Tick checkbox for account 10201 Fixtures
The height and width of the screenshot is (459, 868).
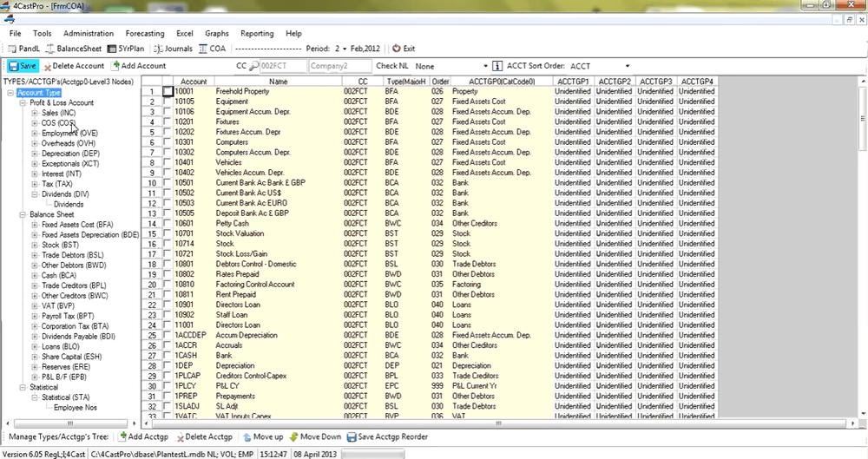[x=168, y=121]
